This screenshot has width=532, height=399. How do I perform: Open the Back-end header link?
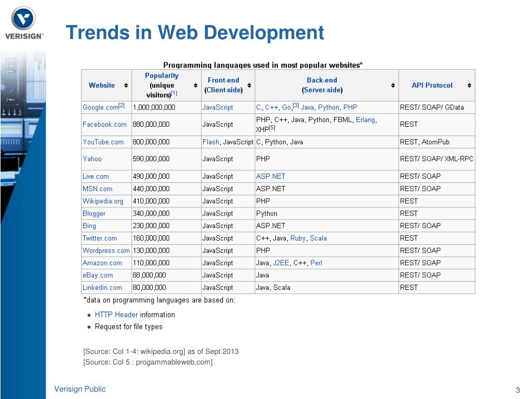(x=322, y=81)
